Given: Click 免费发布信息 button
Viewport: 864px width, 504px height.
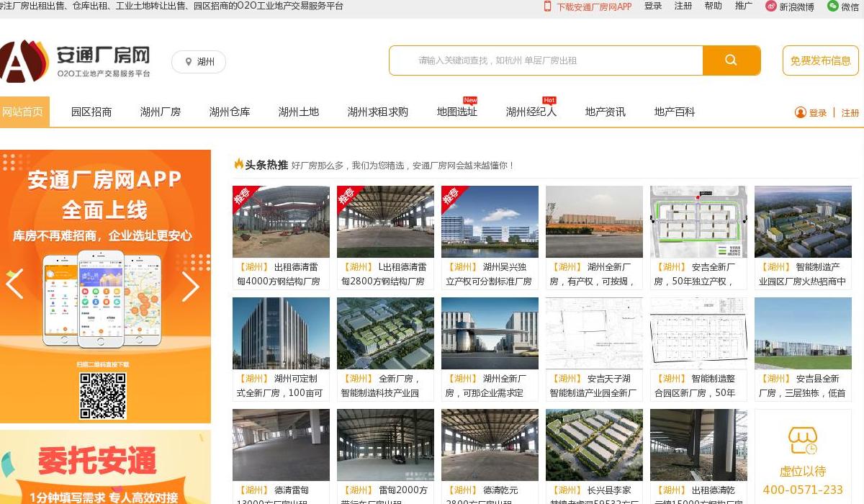Looking at the screenshot, I should [x=821, y=60].
